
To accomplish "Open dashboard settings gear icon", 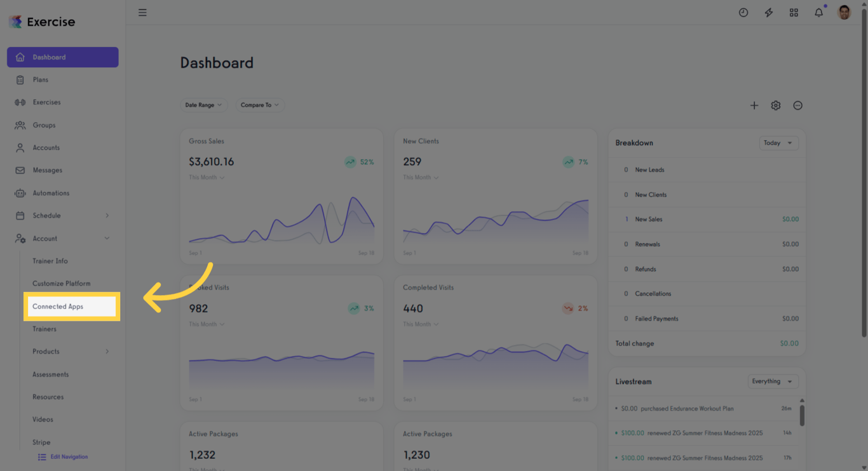I will pyautogui.click(x=776, y=105).
